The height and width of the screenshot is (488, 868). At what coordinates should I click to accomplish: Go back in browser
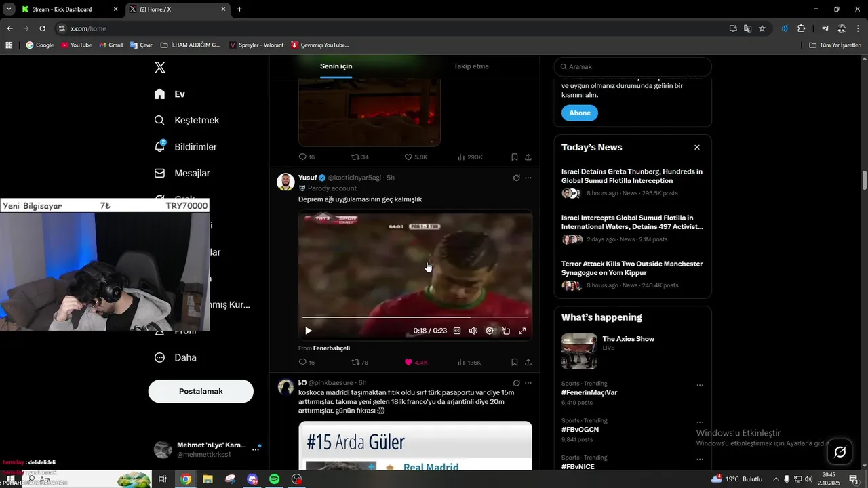click(x=9, y=28)
